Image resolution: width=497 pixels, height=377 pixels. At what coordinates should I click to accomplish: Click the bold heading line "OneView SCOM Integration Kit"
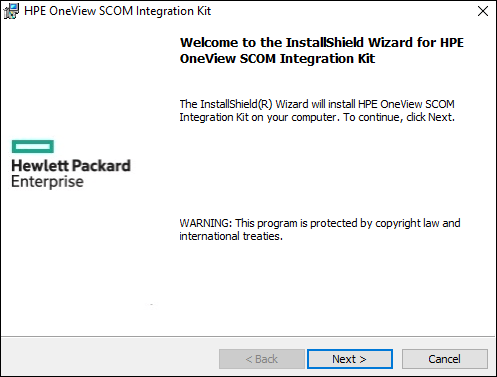click(277, 59)
